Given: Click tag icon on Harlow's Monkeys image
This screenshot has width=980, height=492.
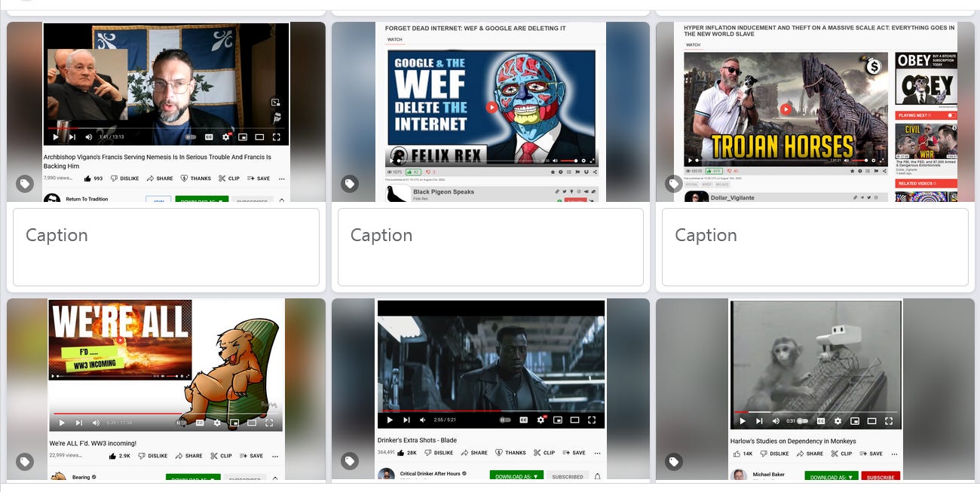Looking at the screenshot, I should tap(674, 461).
